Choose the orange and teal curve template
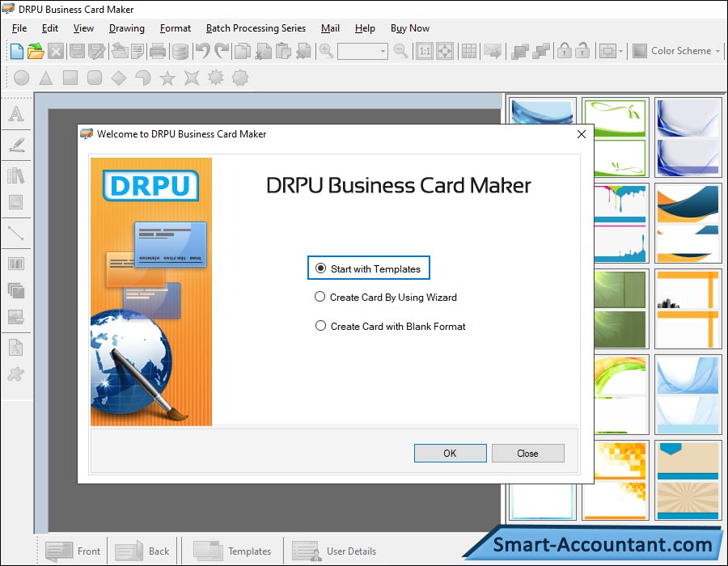Image resolution: width=728 pixels, height=566 pixels. (x=688, y=224)
